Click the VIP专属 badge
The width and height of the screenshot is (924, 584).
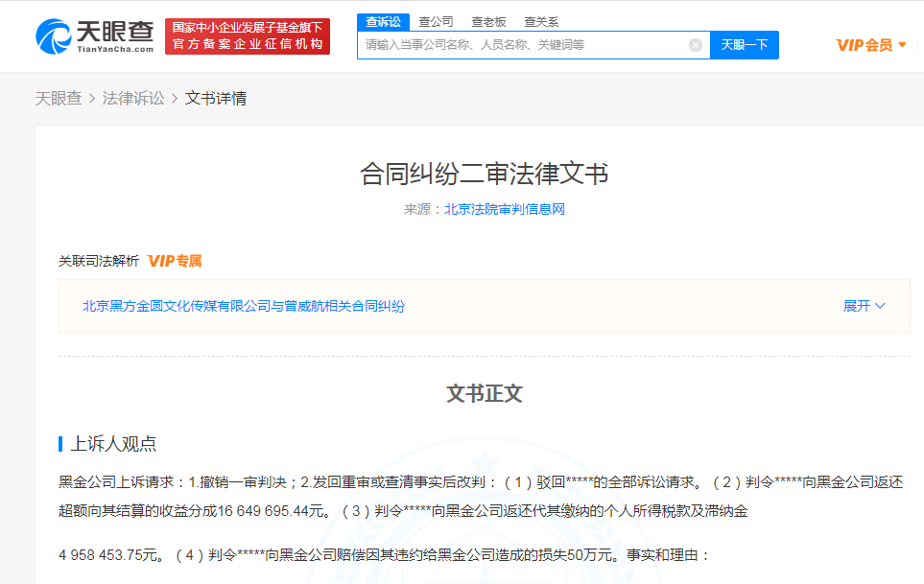coord(175,261)
